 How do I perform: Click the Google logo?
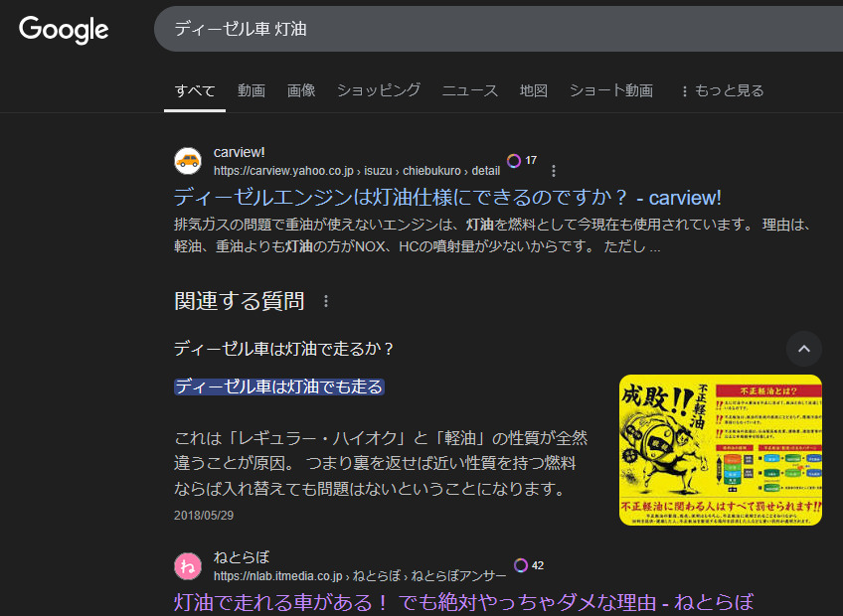[x=64, y=30]
